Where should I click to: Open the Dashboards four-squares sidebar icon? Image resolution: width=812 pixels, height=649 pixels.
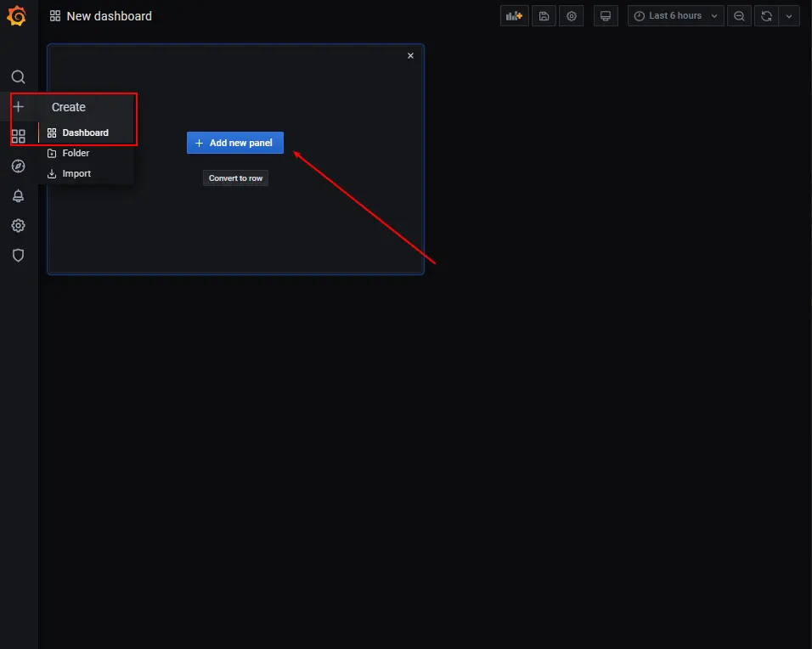click(x=18, y=137)
